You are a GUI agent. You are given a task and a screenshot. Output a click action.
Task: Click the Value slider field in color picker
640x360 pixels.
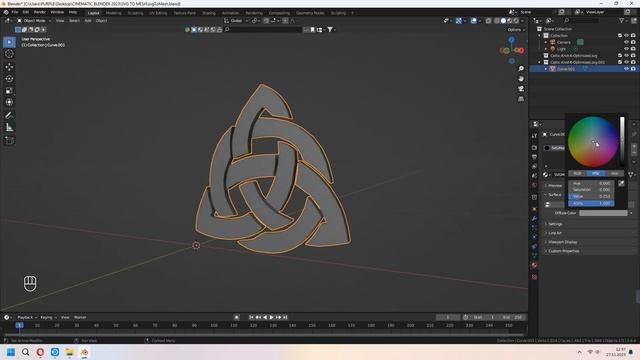point(591,196)
